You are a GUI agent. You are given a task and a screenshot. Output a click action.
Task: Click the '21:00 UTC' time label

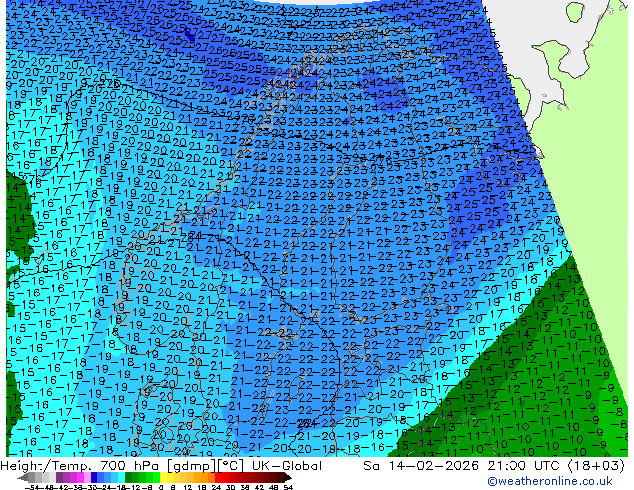click(x=526, y=466)
